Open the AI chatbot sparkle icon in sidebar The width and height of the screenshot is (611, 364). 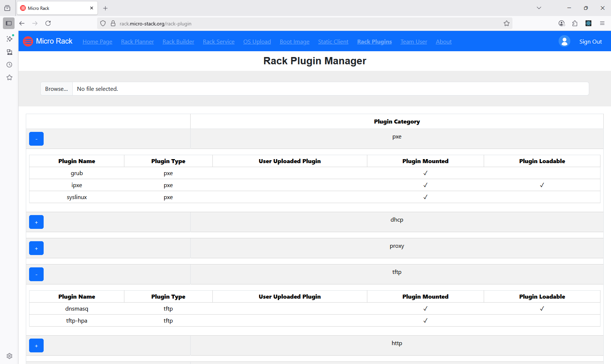tap(9, 39)
